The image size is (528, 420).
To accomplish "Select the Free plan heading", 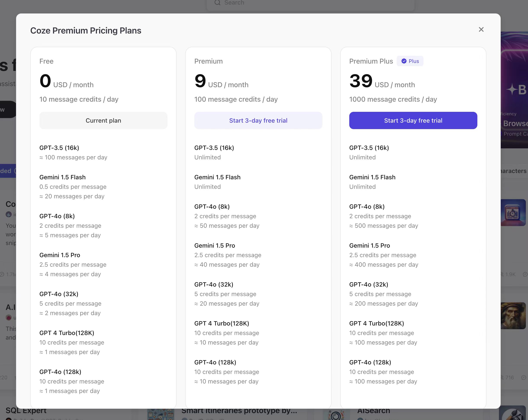I will [x=47, y=61].
